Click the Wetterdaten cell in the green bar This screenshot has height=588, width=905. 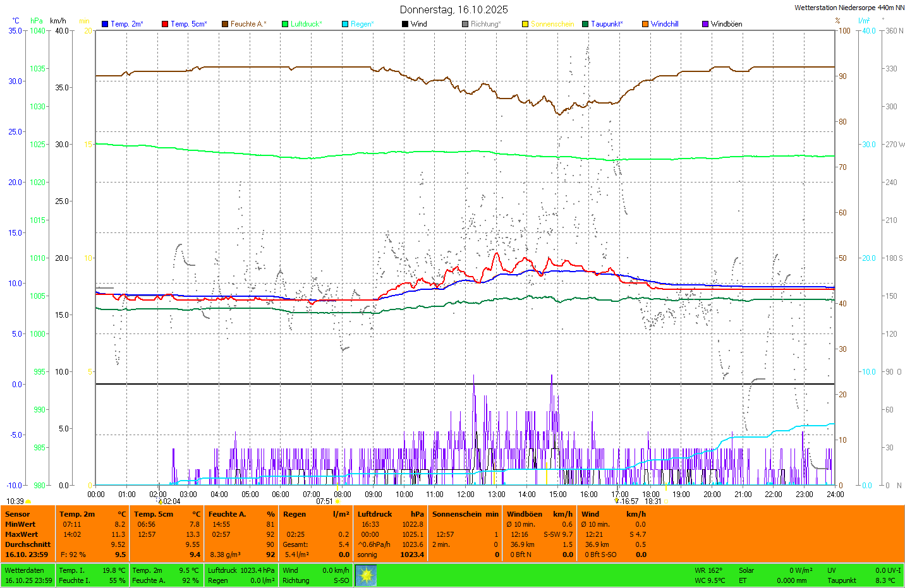[25, 570]
